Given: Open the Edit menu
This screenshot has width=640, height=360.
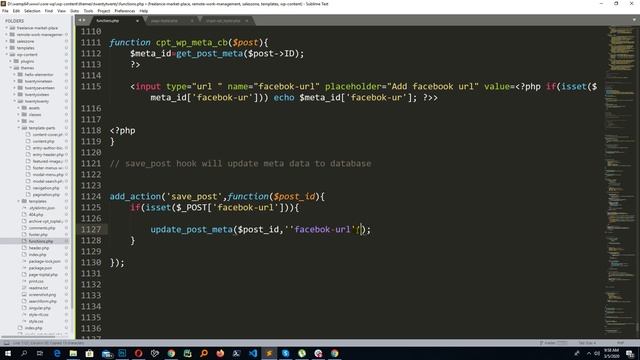Looking at the screenshot, I should click(x=16, y=11).
